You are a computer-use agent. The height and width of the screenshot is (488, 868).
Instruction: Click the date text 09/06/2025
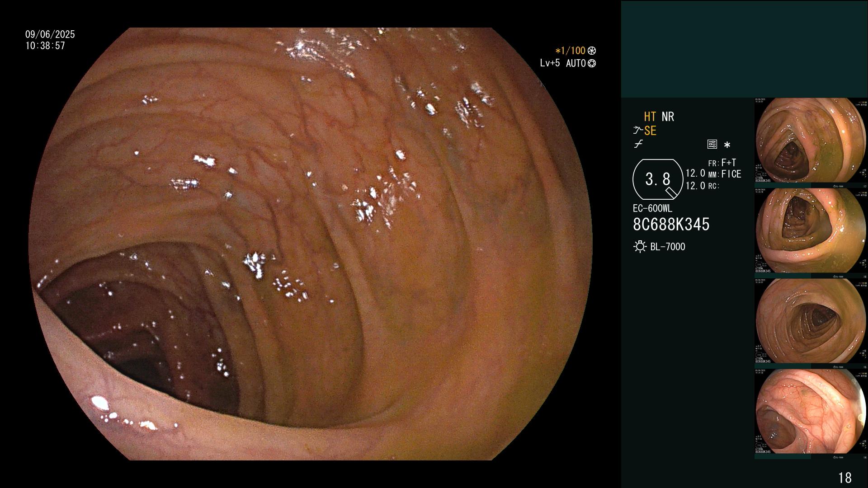[x=50, y=34]
